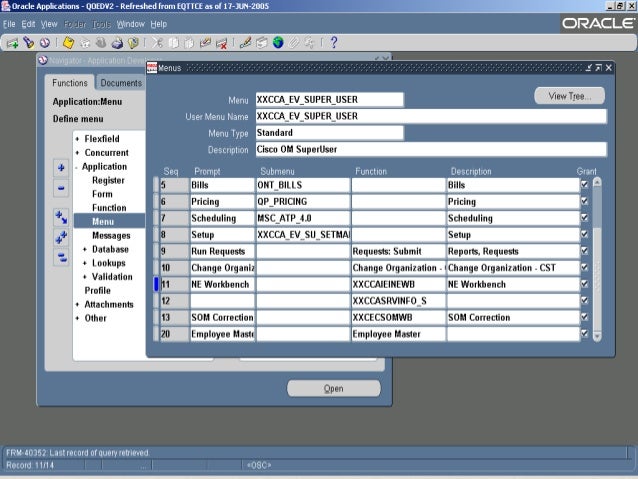Toggle Grant checkbox for Scheduling row
The height and width of the screenshot is (479, 638).
585,218
